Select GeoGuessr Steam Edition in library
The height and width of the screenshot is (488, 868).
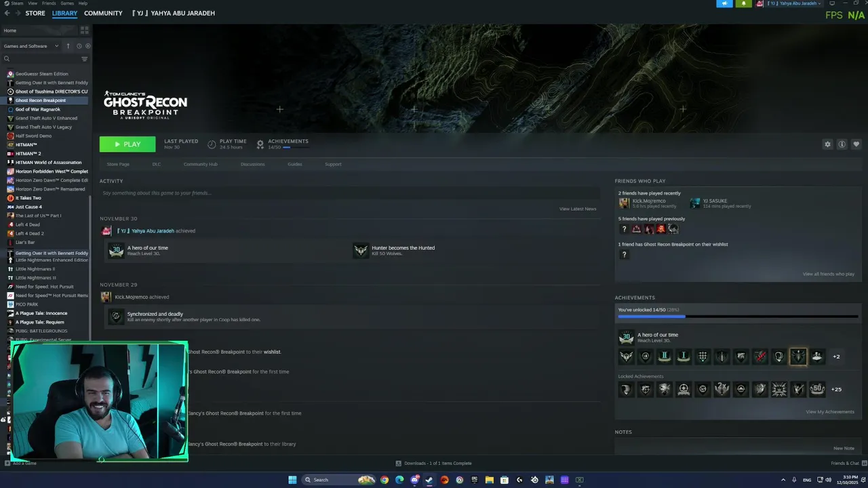click(x=41, y=74)
